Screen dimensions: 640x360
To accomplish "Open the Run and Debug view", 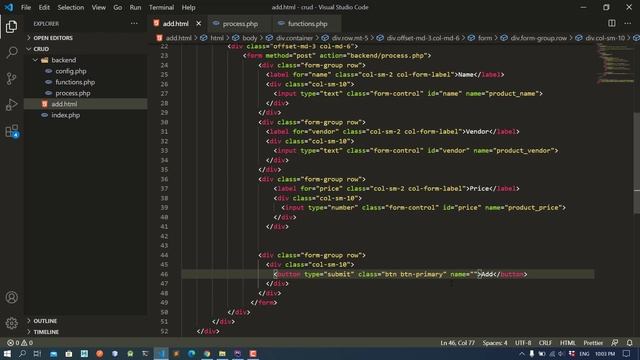I will tap(11, 104).
